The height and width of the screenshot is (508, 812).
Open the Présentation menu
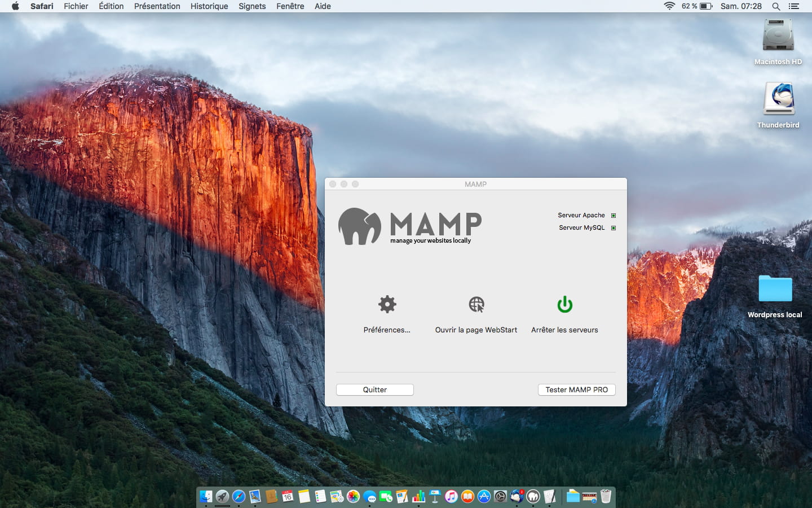157,6
